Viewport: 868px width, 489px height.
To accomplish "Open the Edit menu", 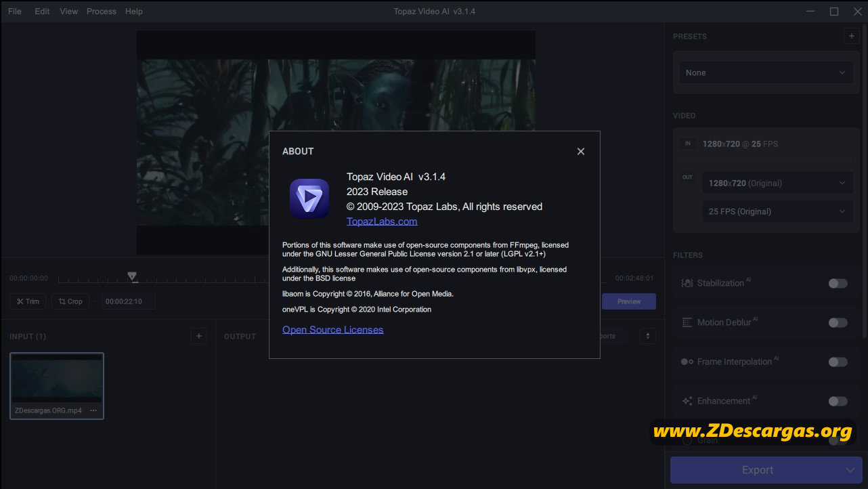I will [42, 12].
